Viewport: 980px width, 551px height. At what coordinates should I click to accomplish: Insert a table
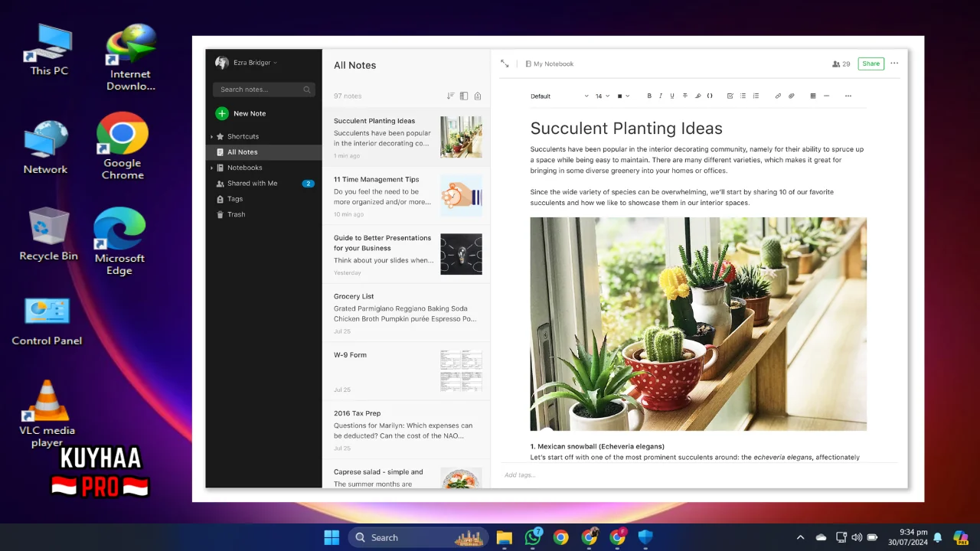pos(813,96)
